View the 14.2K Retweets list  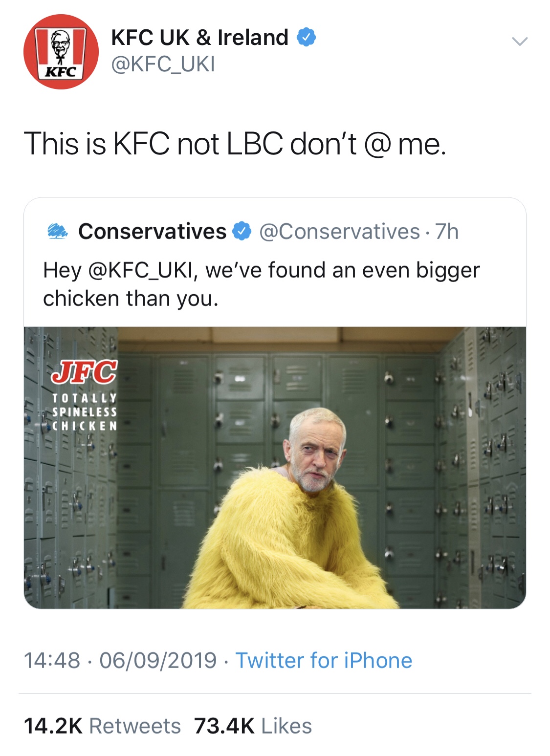pyautogui.click(x=102, y=726)
